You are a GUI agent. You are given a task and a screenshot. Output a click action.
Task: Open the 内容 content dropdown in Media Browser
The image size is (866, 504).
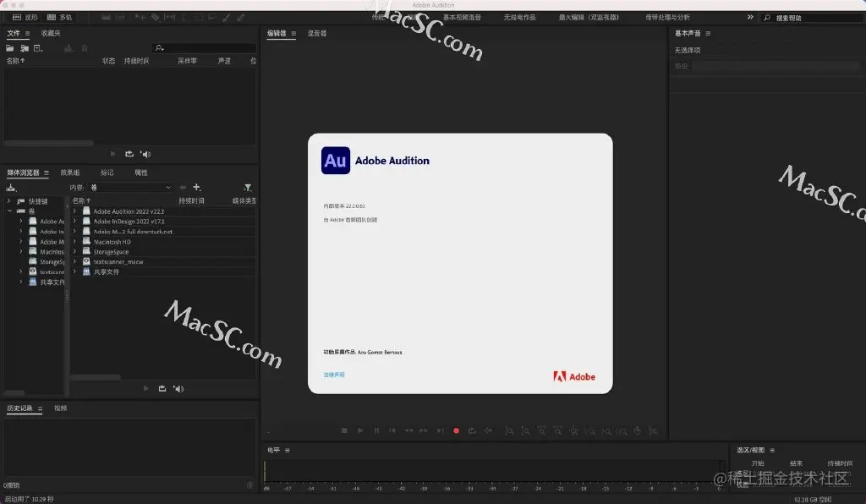pos(131,188)
